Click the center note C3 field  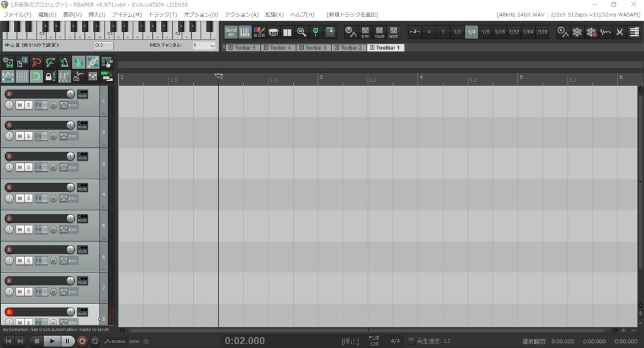[x=104, y=45]
